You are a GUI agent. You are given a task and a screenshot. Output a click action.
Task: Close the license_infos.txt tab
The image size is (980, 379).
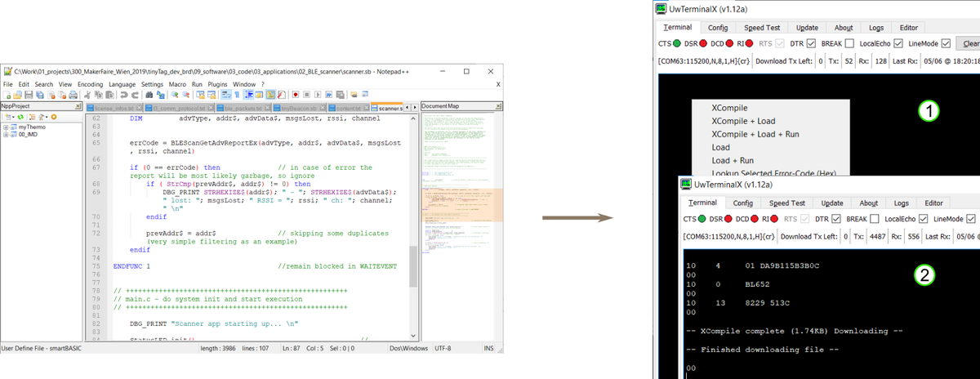[139, 107]
